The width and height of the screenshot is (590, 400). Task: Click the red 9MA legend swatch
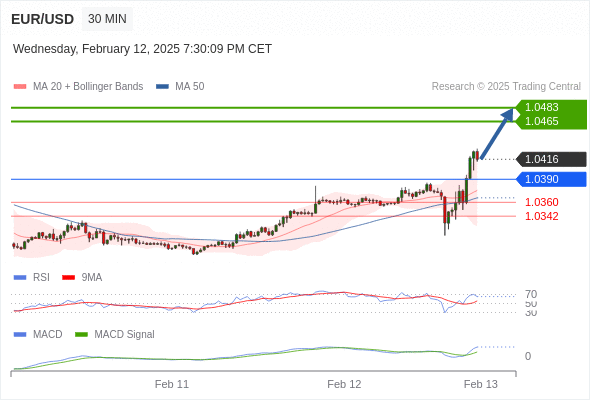[x=68, y=278]
